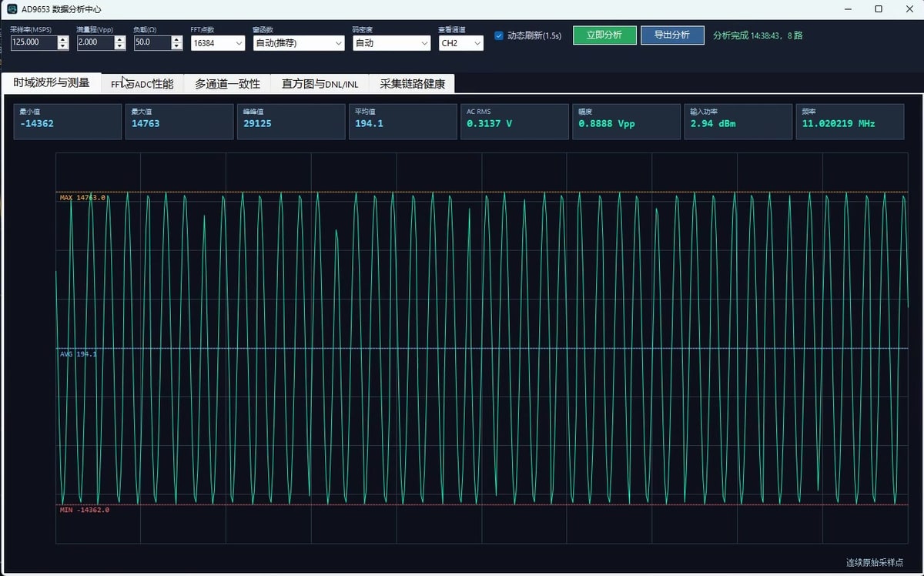
Task: Click the 采样率 125.000 input field
Action: [33, 42]
